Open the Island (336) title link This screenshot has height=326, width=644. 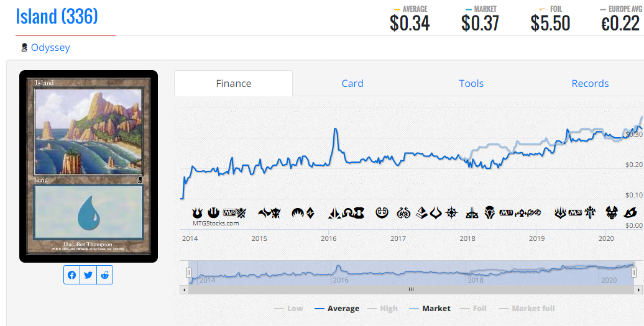coord(57,16)
